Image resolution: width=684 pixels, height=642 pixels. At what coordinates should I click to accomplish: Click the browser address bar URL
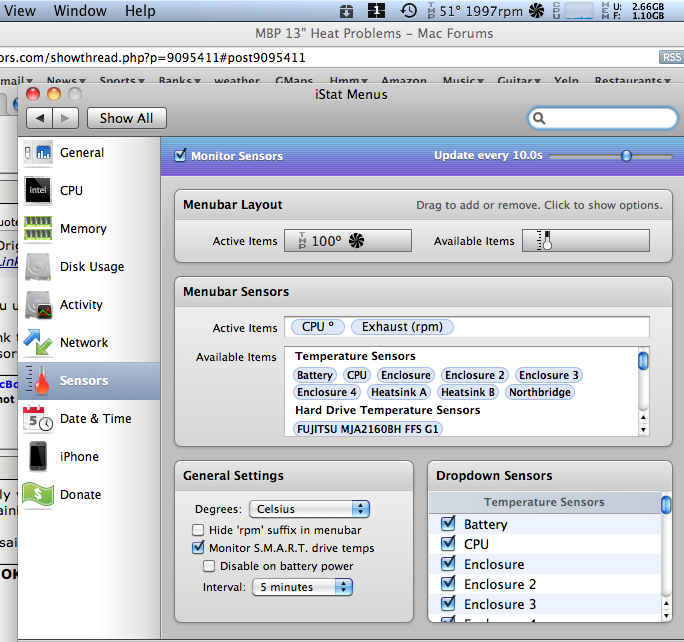pyautogui.click(x=153, y=58)
